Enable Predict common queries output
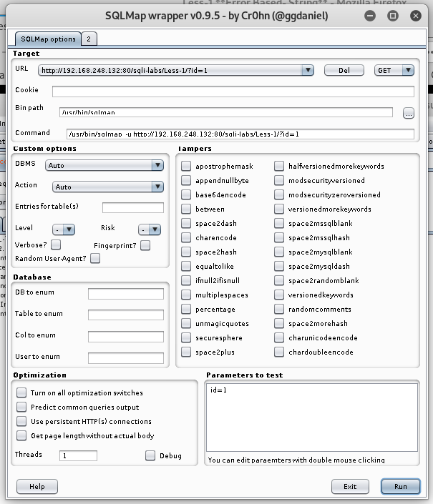 click(x=21, y=407)
